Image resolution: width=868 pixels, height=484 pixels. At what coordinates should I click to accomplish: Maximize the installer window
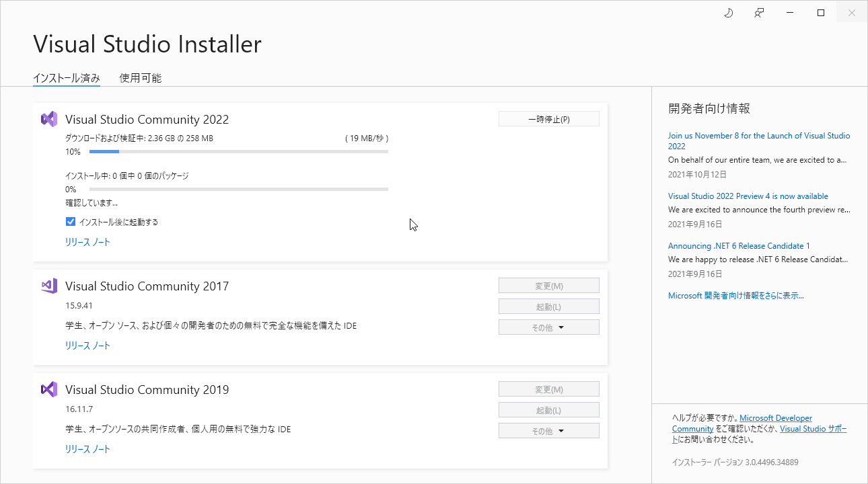coord(821,13)
